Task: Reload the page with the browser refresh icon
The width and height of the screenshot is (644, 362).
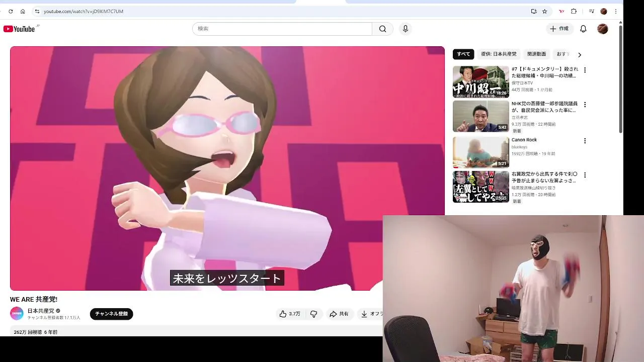Action: point(11,11)
